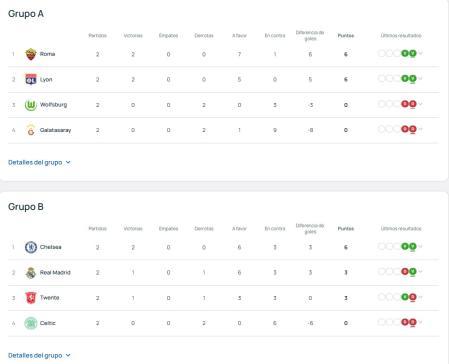The width and height of the screenshot is (449, 364).
Task: Click Diferencia de goles header in Grupo A
Action: [x=310, y=35]
